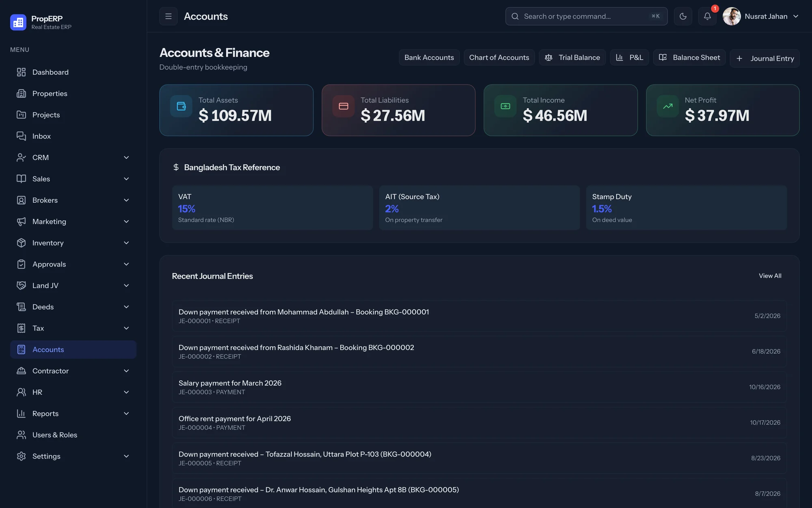Open journal entry JE-000003 Salary payment
Image resolution: width=812 pixels, height=508 pixels.
(x=479, y=387)
